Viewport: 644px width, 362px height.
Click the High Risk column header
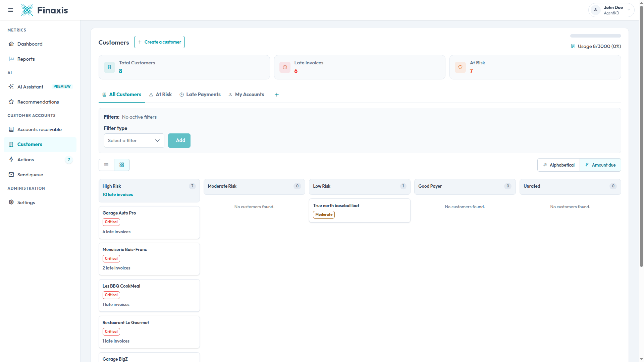point(149,190)
